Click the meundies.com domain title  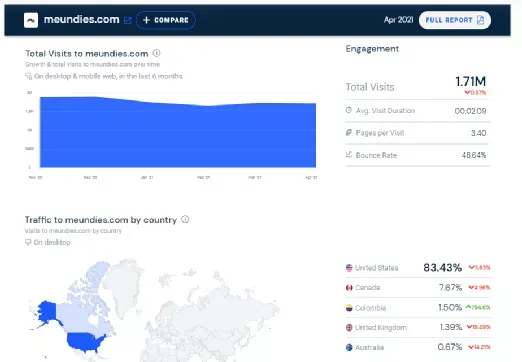click(x=81, y=20)
